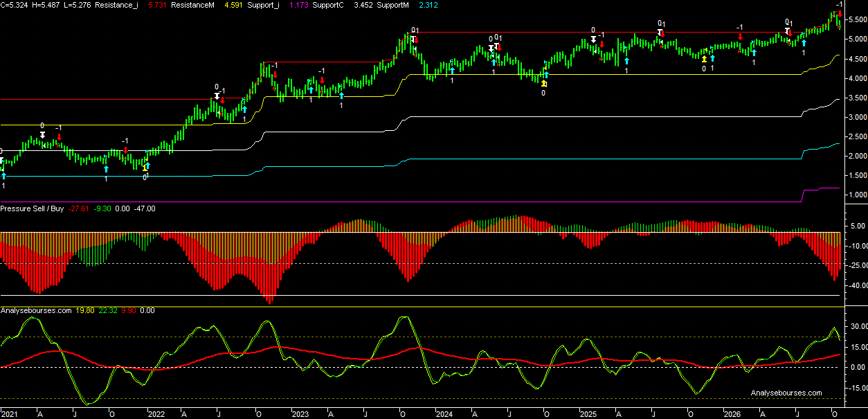Screen dimensions: 868x419
Task: Click the red 5.731 resistance value
Action: click(158, 4)
